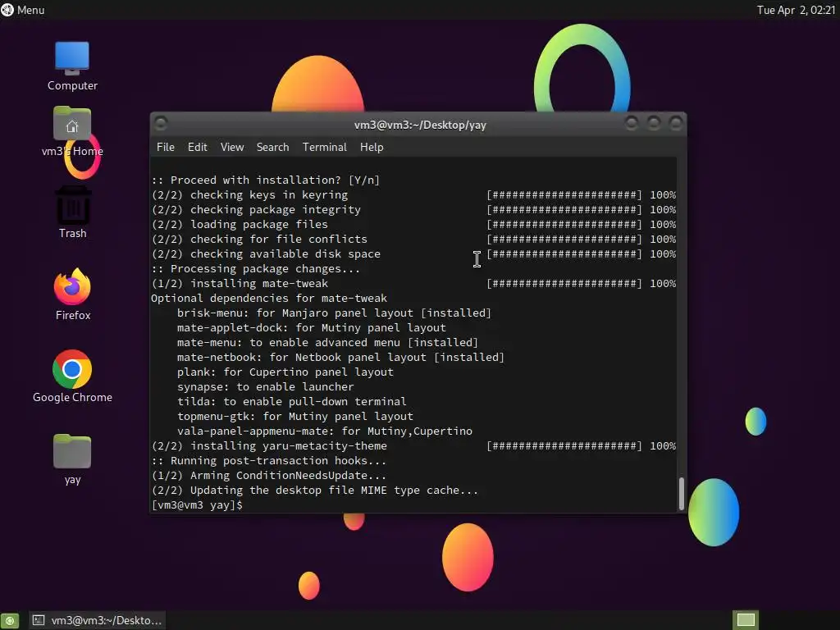Click text "checking available disk space"

coord(285,254)
